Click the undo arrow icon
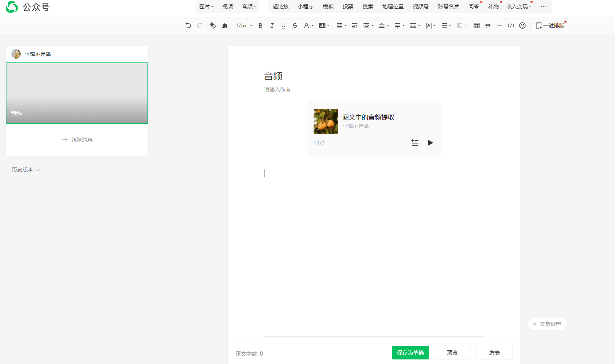This screenshot has width=615, height=364. click(x=188, y=26)
